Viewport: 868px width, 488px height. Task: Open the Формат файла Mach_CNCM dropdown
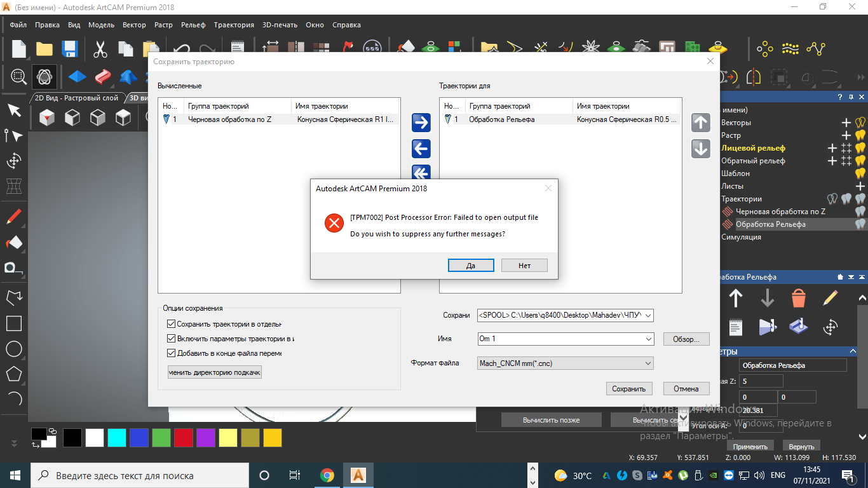[648, 363]
